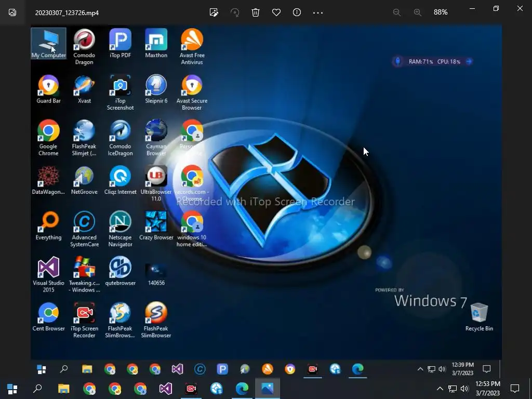
Task: Click the 88% zoom level value
Action: pyautogui.click(x=441, y=12)
